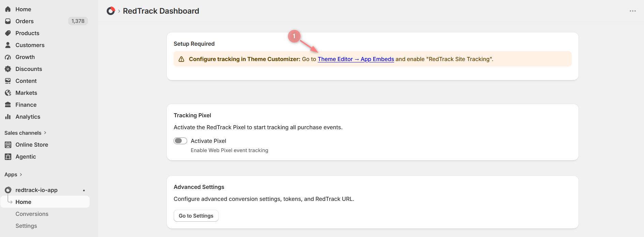Viewport: 644px width, 237px height.
Task: Click the Sales channels heading text
Action: pyautogui.click(x=23, y=133)
